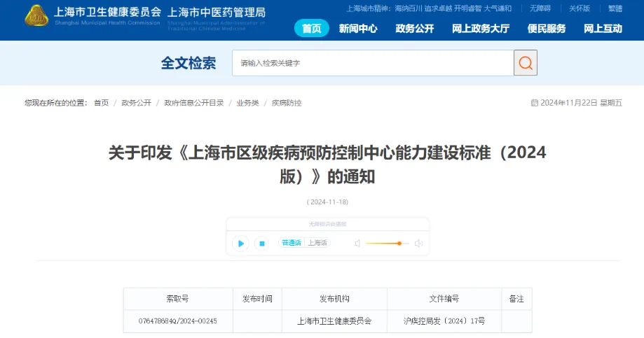Viewport: 644px width, 338px height.
Task: Switch to 繁體 traditional Chinese
Action: 615,8
